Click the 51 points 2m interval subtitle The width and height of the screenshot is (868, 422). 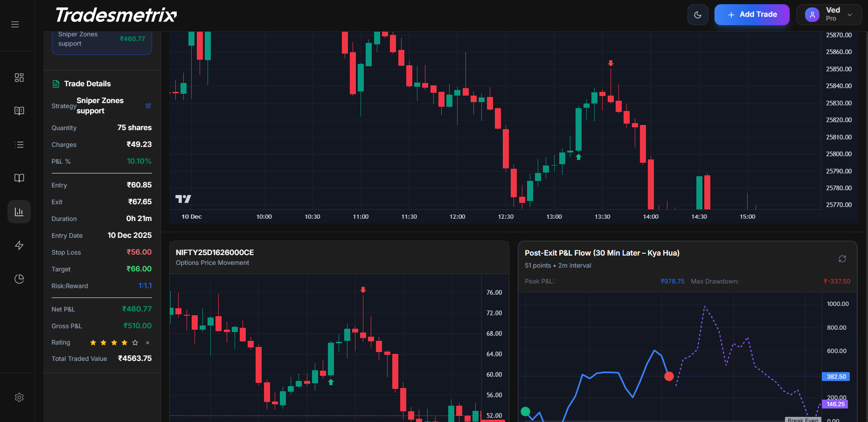[x=558, y=265]
